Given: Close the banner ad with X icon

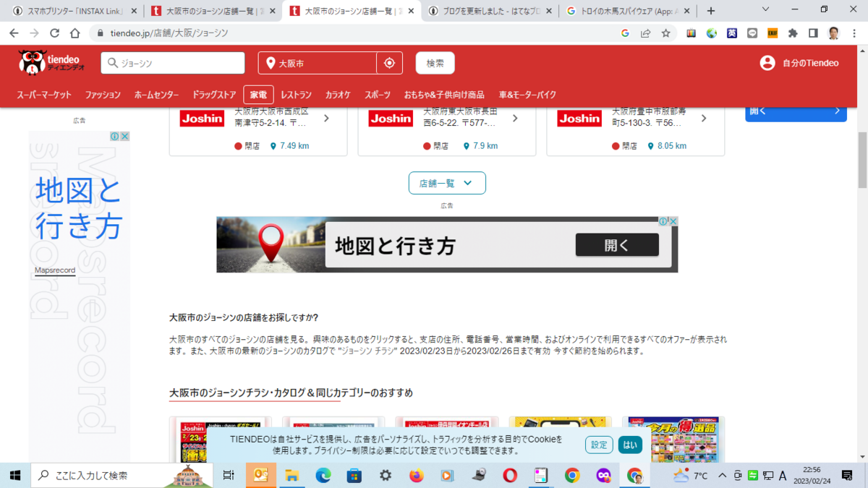Looking at the screenshot, I should (673, 221).
